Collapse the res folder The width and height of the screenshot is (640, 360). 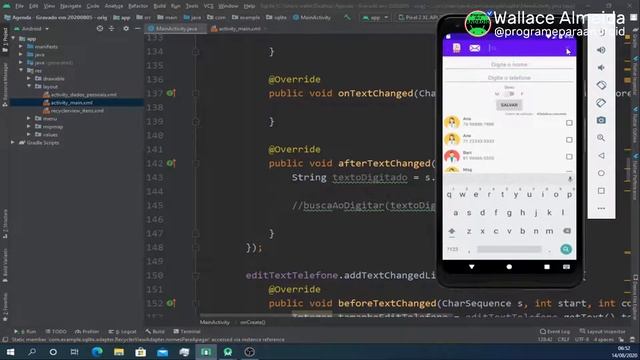point(21,70)
